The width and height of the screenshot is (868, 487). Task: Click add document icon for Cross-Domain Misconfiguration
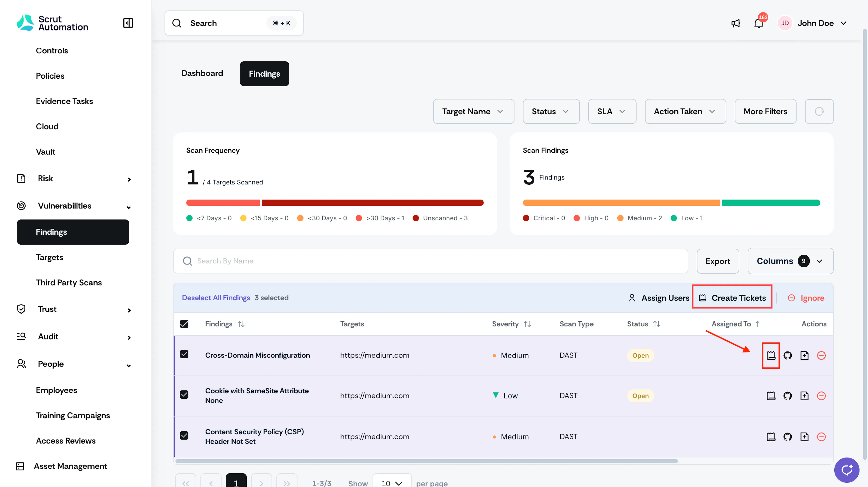point(805,355)
